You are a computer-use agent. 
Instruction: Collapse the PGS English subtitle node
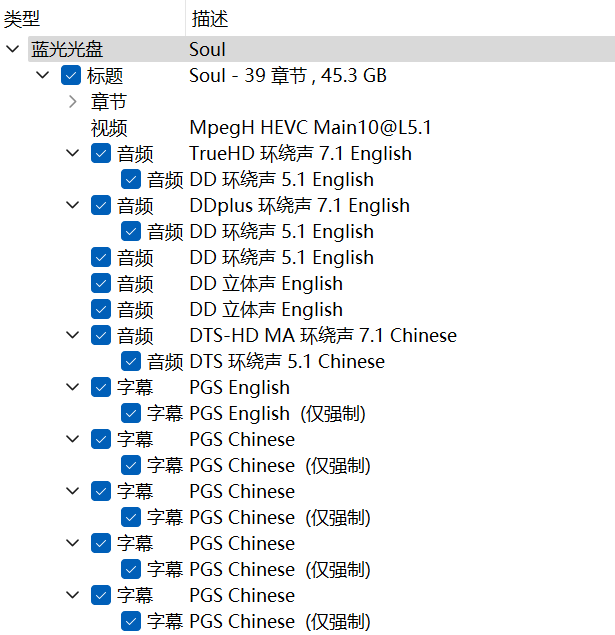pos(72,387)
